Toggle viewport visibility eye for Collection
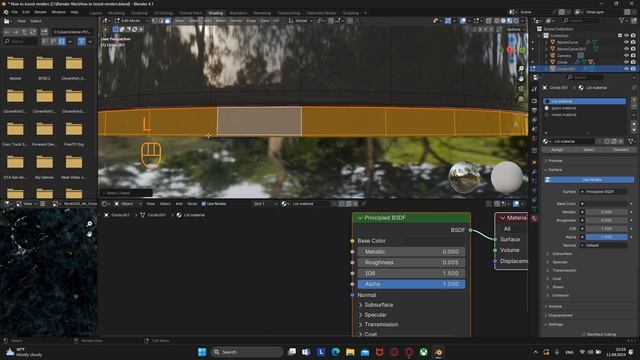 point(626,36)
